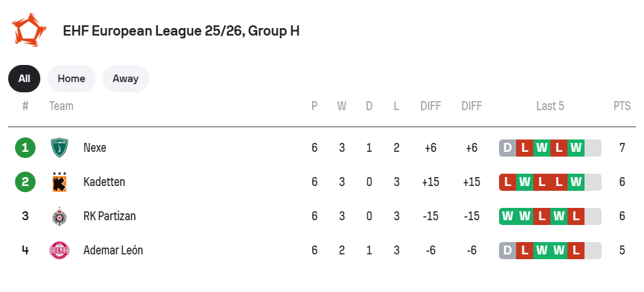The image size is (644, 292).
Task: Click RK Partizan's first win badge
Action: (x=508, y=216)
